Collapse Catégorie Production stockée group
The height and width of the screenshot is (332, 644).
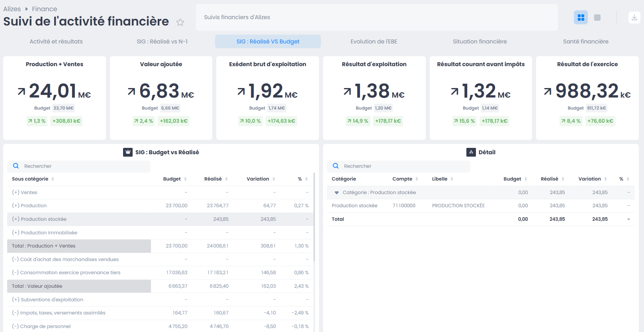pyautogui.click(x=337, y=193)
